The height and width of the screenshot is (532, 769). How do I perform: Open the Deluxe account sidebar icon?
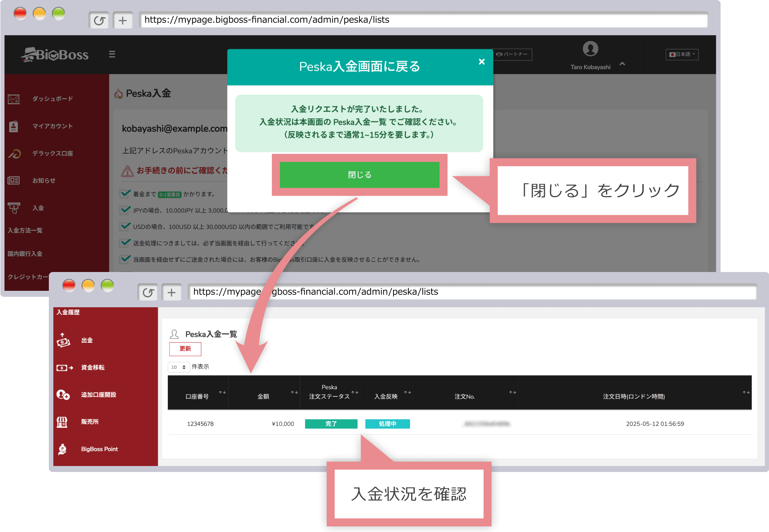[14, 154]
